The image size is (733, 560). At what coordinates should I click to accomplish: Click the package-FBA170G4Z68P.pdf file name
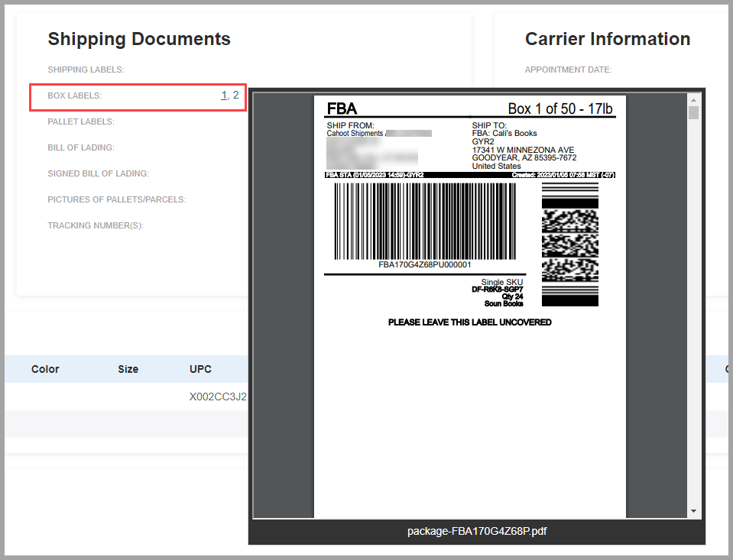pos(477,532)
